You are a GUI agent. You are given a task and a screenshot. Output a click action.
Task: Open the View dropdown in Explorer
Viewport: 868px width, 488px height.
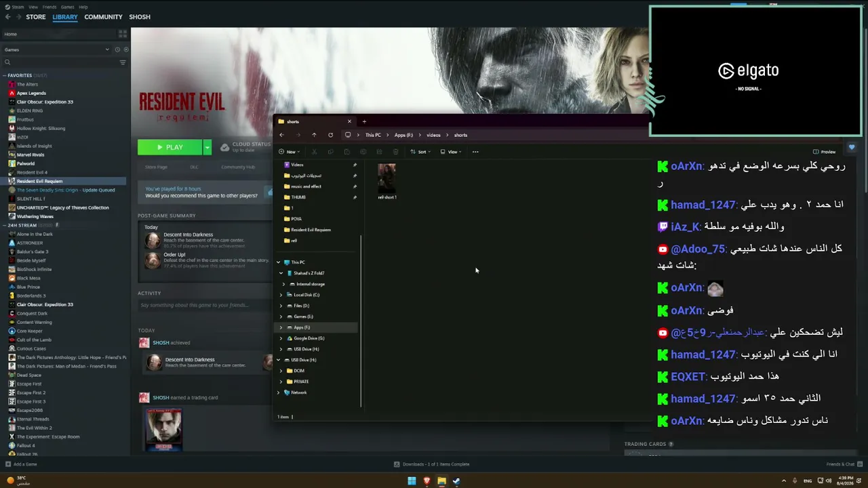point(452,152)
